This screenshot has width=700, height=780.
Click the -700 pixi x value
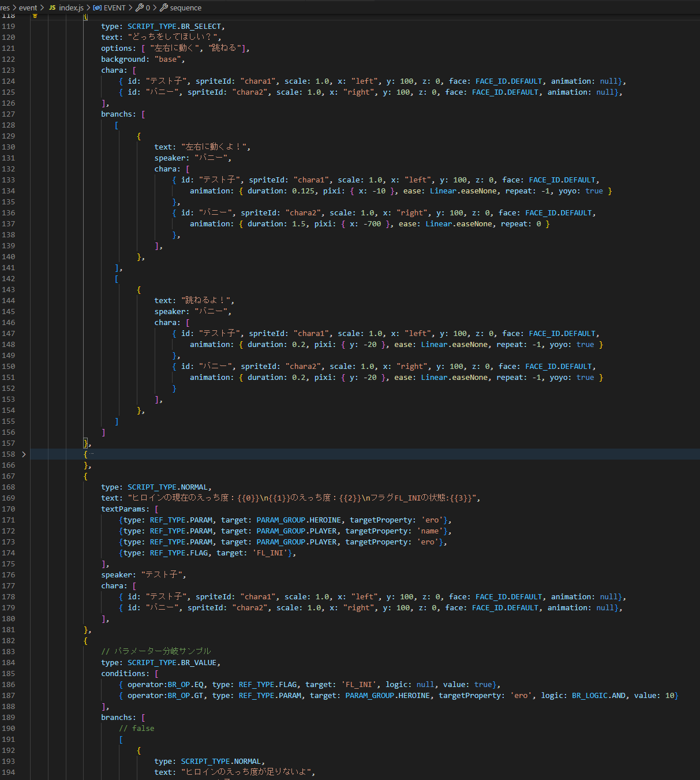click(372, 224)
